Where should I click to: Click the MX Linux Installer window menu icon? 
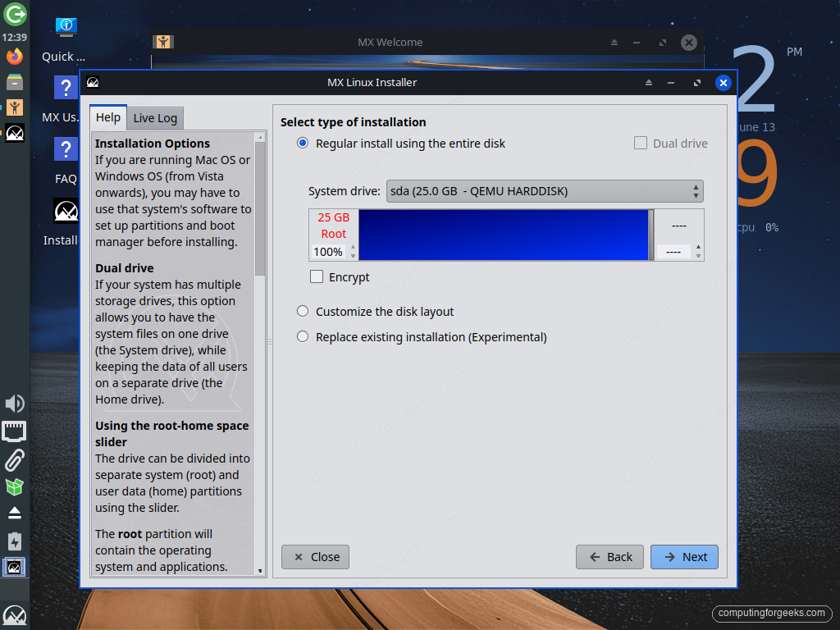coord(93,82)
